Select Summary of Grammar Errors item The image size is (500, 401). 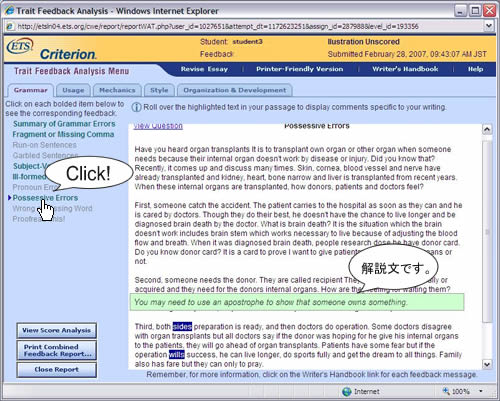(x=64, y=124)
